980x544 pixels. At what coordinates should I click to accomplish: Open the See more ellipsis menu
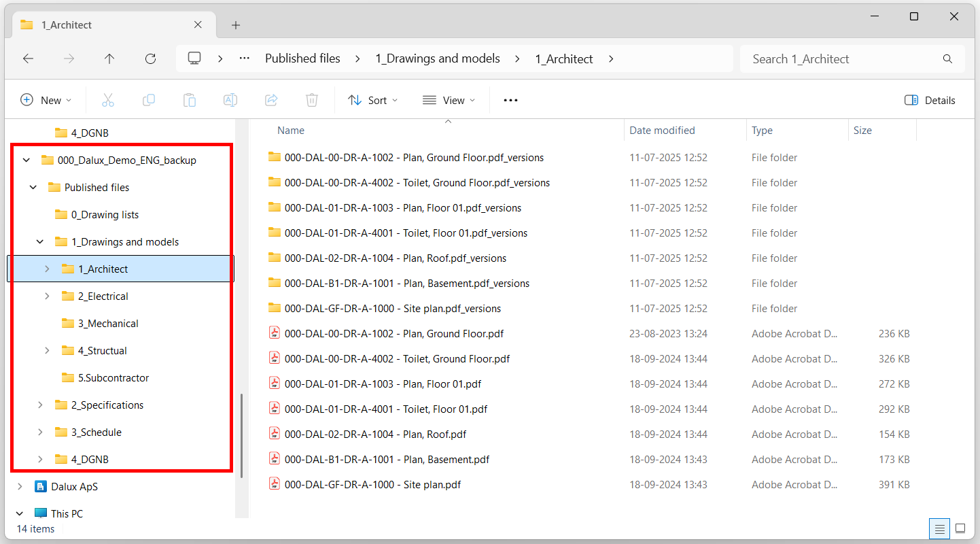(510, 99)
